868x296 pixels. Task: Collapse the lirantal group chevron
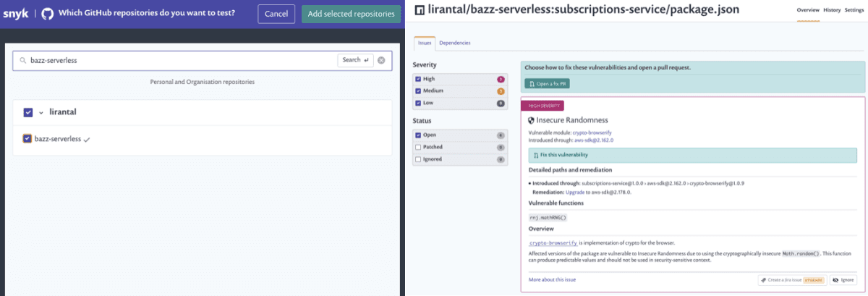41,113
